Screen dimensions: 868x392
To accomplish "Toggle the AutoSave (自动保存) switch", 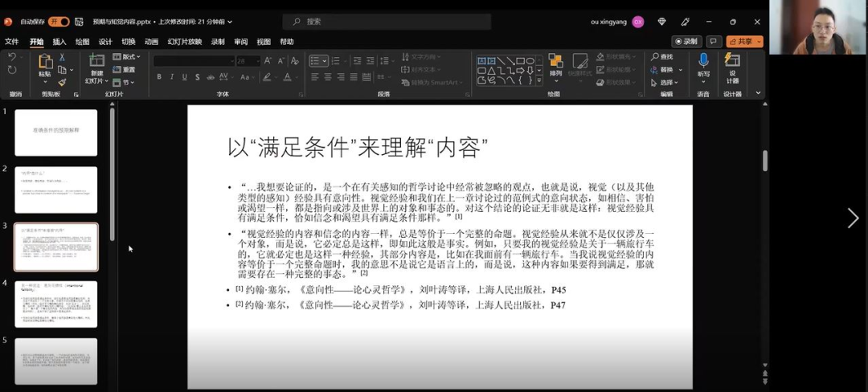I will (x=59, y=22).
